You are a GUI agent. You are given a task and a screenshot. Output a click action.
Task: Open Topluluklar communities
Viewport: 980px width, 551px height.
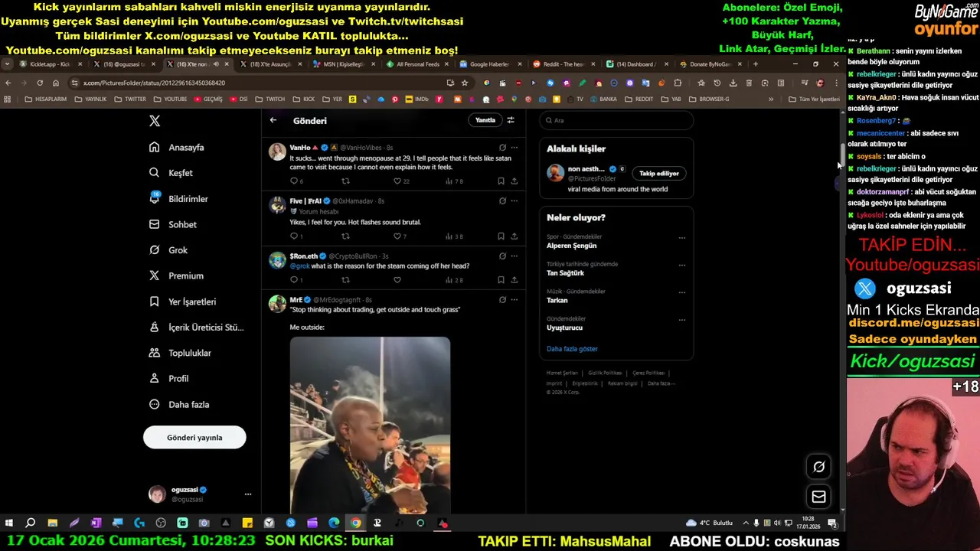click(x=180, y=353)
